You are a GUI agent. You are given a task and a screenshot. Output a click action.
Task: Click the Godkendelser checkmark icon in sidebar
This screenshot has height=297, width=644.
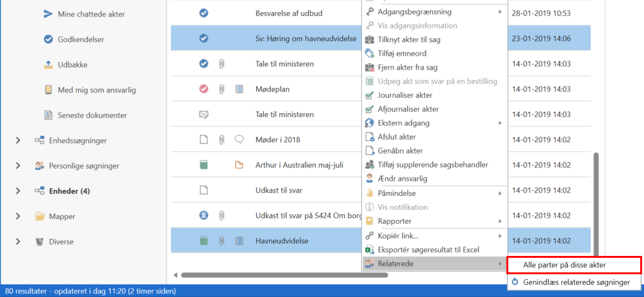click(x=48, y=39)
